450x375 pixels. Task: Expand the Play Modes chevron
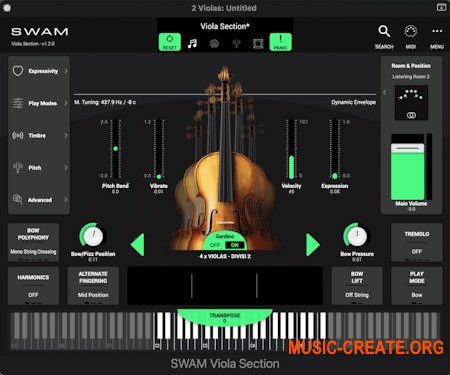(x=66, y=103)
